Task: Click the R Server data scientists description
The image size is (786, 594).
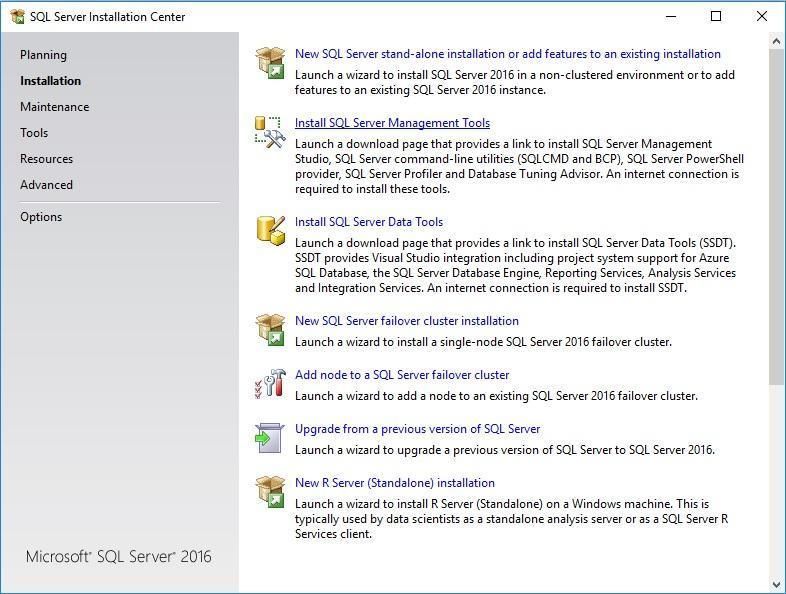Action: tap(511, 519)
